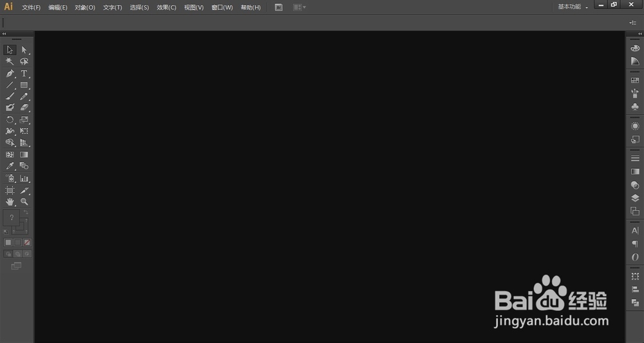Viewport: 644px width, 343px height.
Task: Open the 窗口(W) menu
Action: 222,7
